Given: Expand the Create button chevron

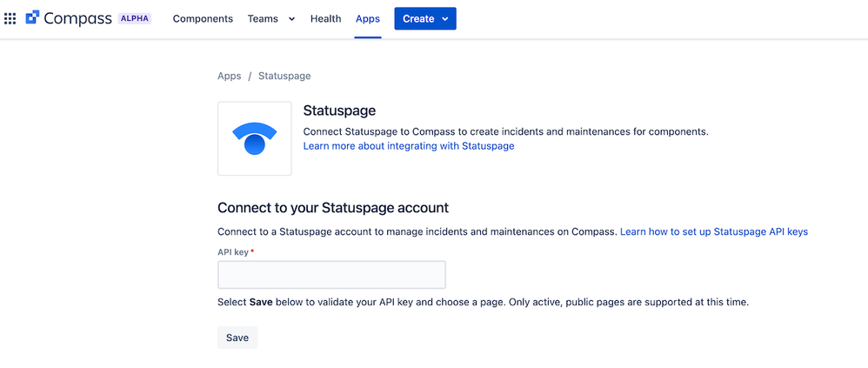Looking at the screenshot, I should pos(445,19).
